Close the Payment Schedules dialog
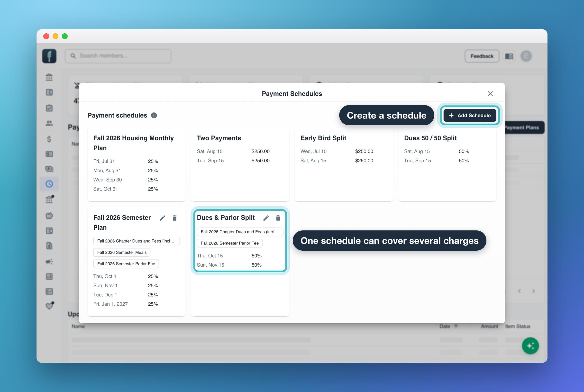This screenshot has width=584, height=392. tap(490, 94)
